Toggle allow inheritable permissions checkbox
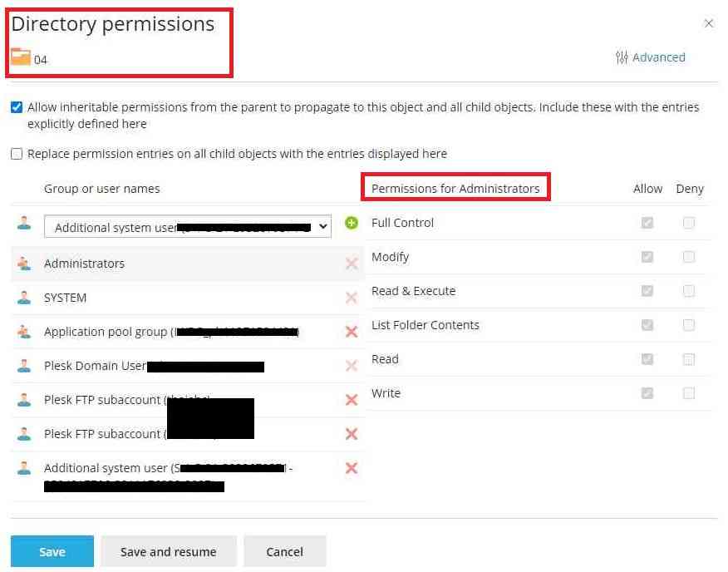Screen dimensions: 728x572 point(17,107)
